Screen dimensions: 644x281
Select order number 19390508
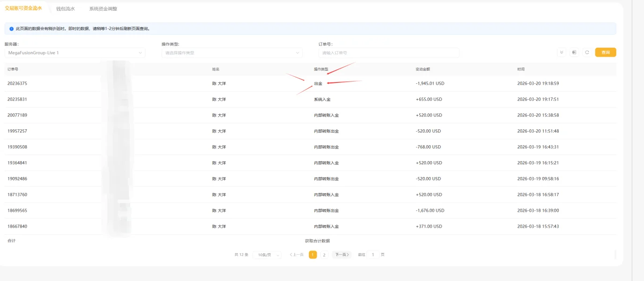(17, 147)
